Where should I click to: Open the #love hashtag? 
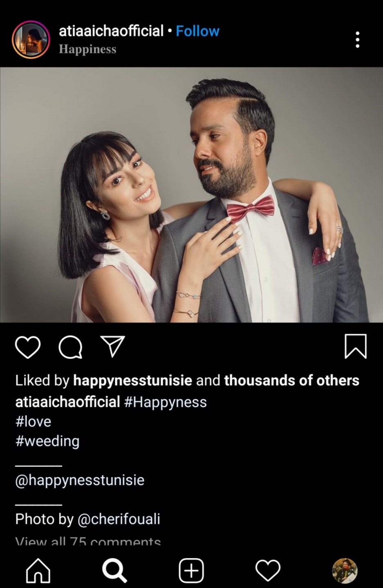pos(33,421)
